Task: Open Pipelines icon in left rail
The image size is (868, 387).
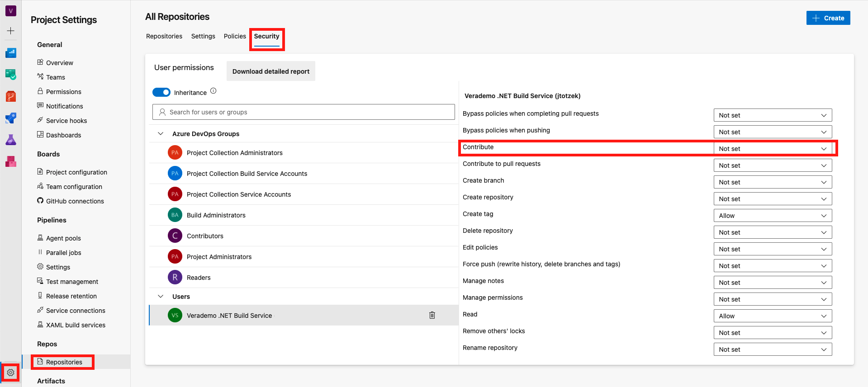Action: (x=11, y=118)
